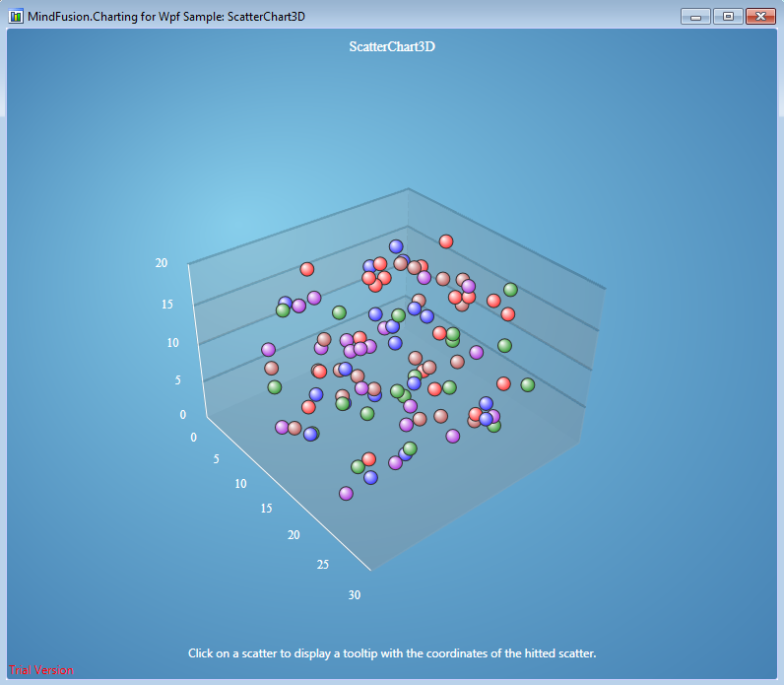The width and height of the screenshot is (784, 685).
Task: Pick the lowest blue scatter sphere
Action: (370, 477)
